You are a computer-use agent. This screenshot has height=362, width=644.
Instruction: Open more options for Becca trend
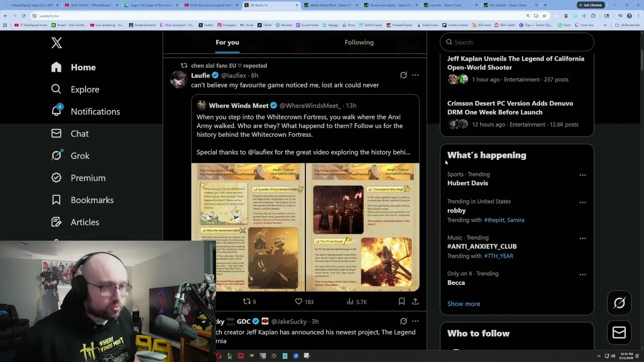[583, 275]
